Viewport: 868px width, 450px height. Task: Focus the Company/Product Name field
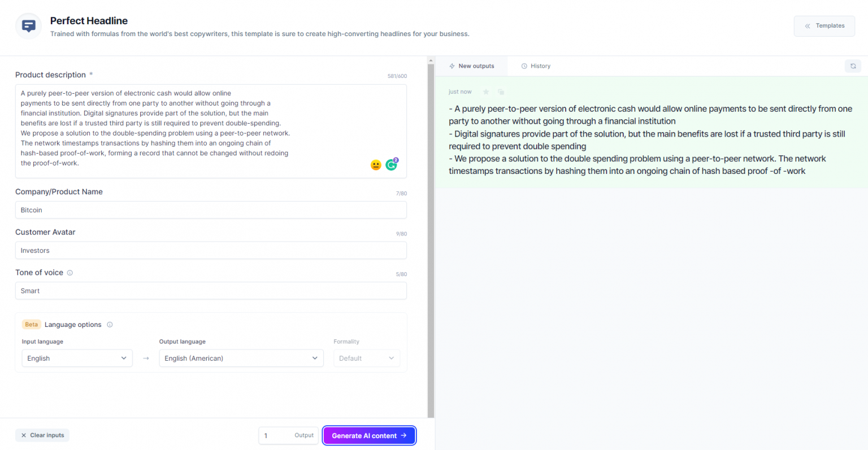(x=211, y=210)
